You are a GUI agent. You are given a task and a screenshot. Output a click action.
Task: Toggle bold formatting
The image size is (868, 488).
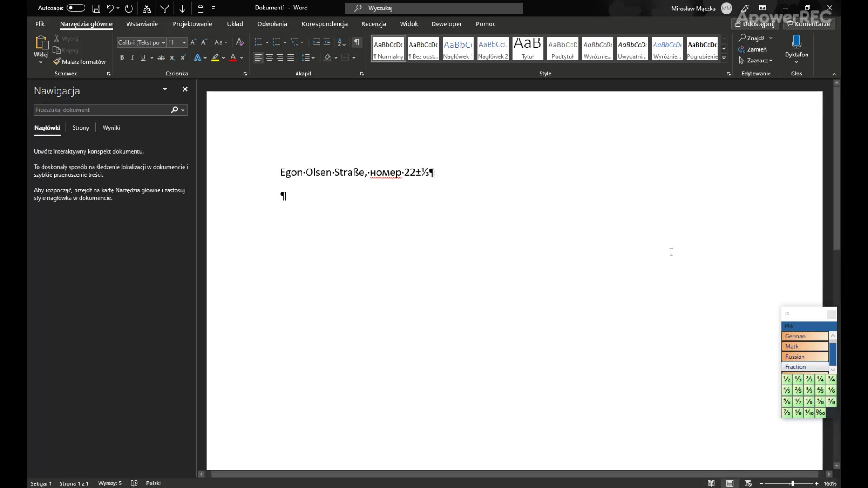122,57
